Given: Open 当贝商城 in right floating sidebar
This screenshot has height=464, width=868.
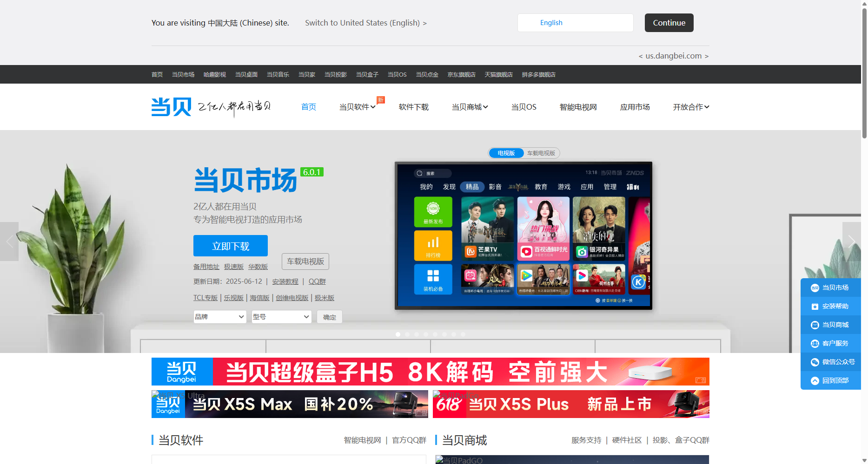Looking at the screenshot, I should (x=831, y=325).
